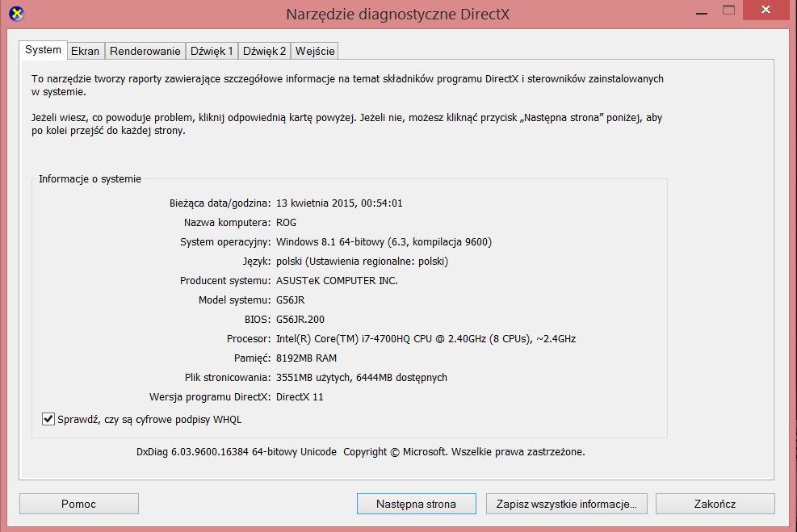Screen dimensions: 797x532
Task: Click the system model value 'G56JR'
Action: click(x=290, y=300)
